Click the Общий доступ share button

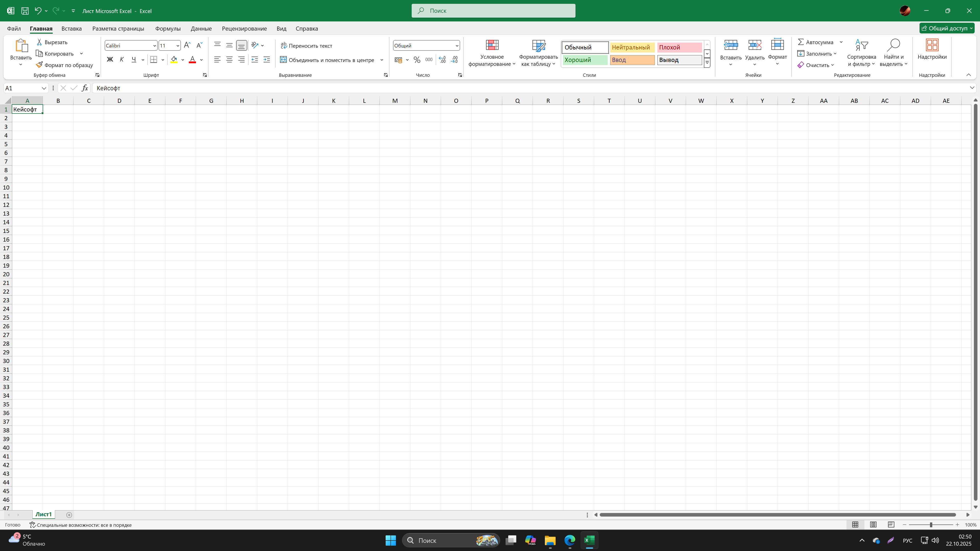(x=946, y=28)
